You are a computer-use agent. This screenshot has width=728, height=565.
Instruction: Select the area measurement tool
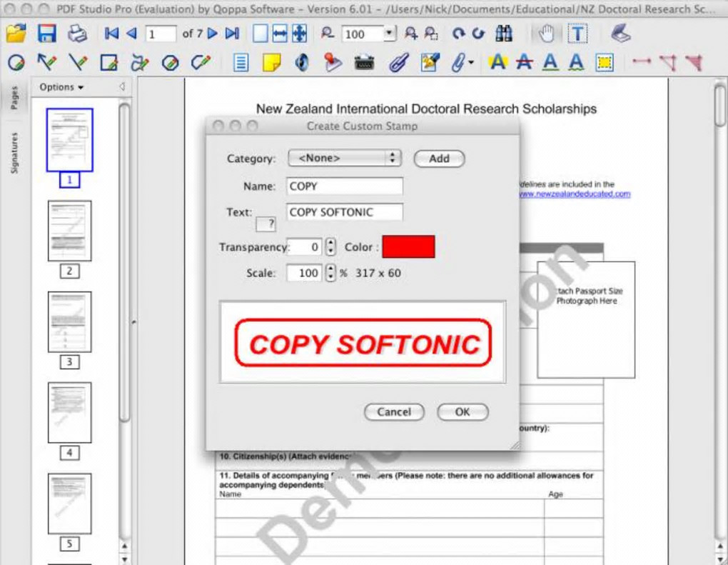pyautogui.click(x=693, y=62)
